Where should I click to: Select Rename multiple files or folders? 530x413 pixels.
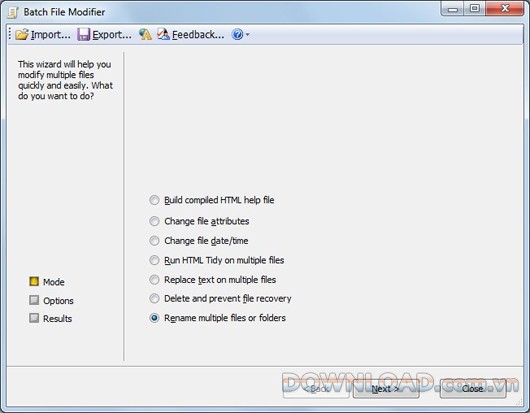pyautogui.click(x=154, y=318)
